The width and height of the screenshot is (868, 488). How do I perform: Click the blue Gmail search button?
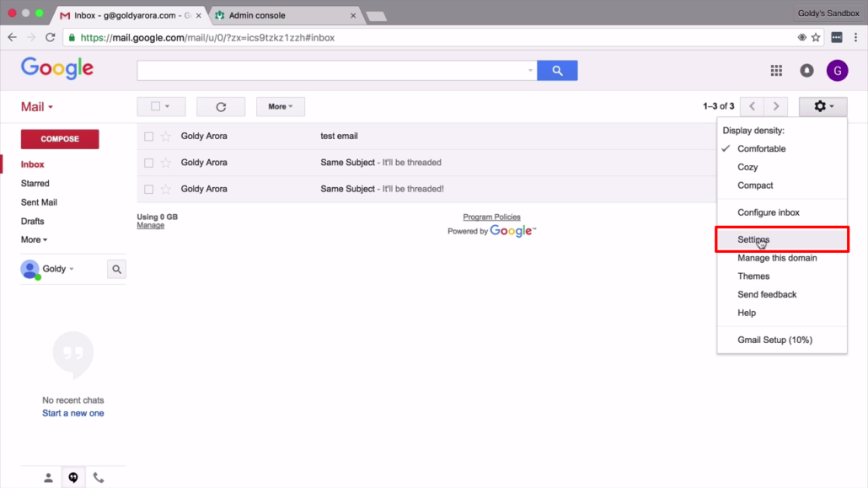pos(557,71)
